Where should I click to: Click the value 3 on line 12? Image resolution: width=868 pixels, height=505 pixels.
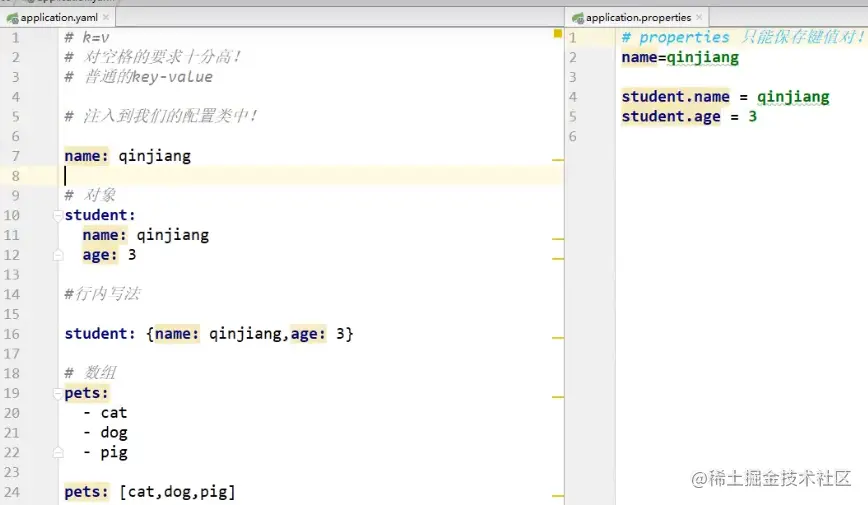(132, 255)
